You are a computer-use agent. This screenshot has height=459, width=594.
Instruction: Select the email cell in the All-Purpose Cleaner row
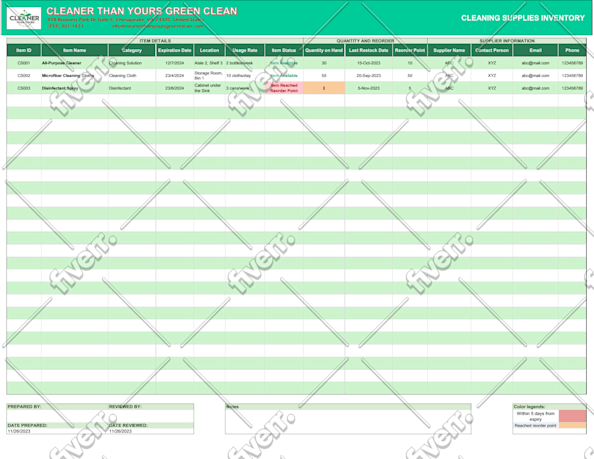coord(535,63)
